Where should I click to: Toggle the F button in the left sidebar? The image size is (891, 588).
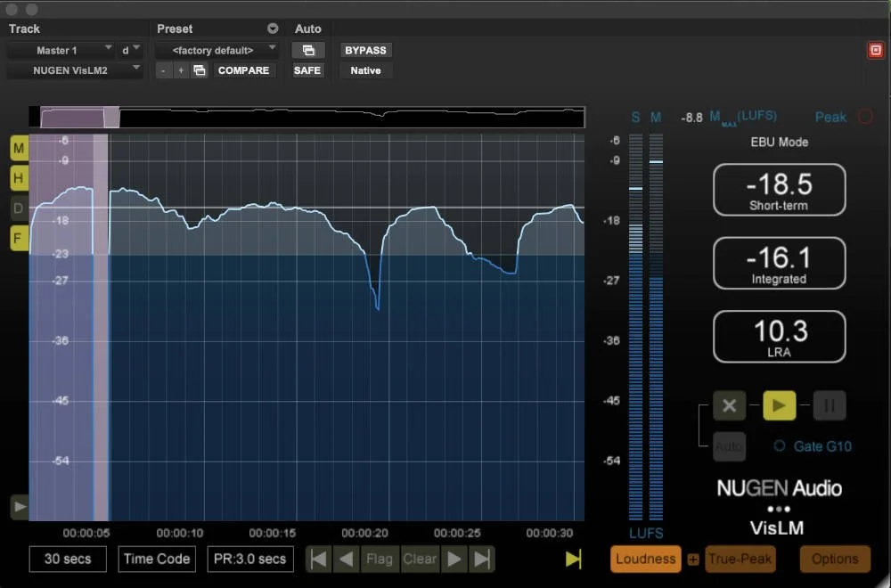coord(19,238)
